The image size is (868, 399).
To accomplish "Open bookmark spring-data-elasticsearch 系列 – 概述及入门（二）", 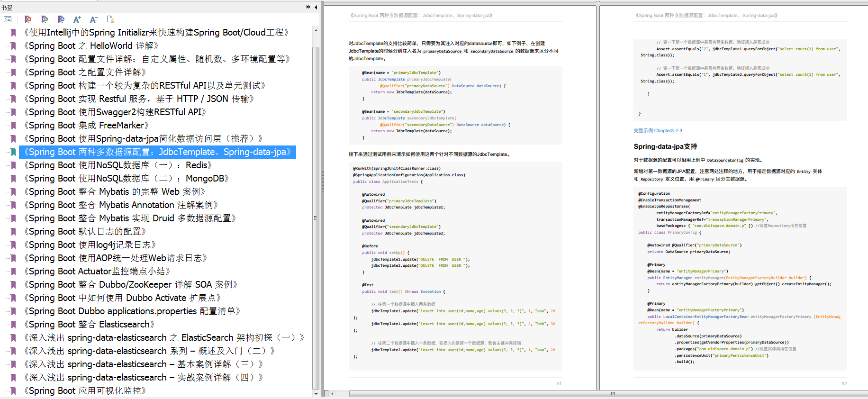I will (x=149, y=351).
